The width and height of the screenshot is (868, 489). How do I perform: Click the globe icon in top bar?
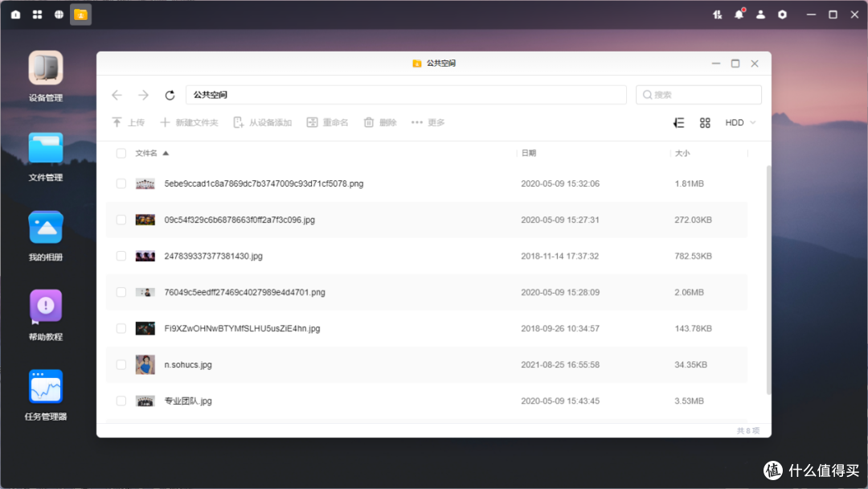pyautogui.click(x=59, y=14)
